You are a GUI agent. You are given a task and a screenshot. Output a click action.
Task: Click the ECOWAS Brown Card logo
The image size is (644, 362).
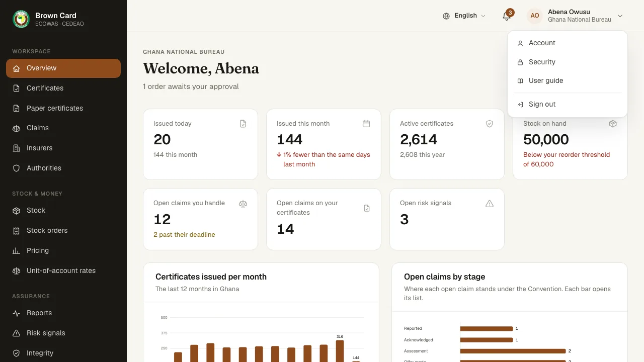(21, 19)
